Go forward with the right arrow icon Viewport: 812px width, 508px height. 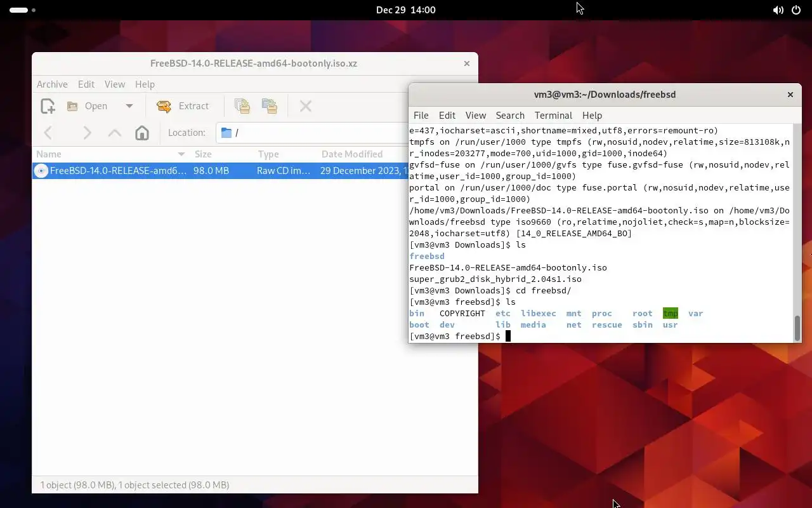[87, 133]
